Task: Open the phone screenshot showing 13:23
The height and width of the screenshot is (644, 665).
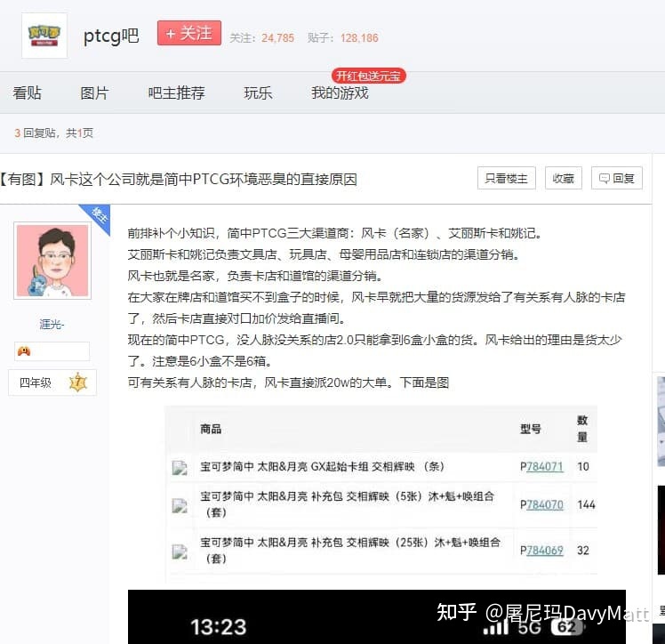Action: coord(377,616)
